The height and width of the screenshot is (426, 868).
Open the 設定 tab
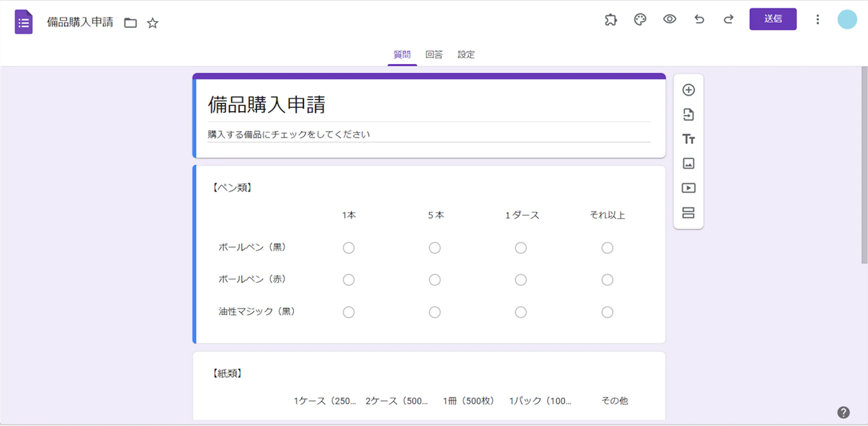coord(466,55)
